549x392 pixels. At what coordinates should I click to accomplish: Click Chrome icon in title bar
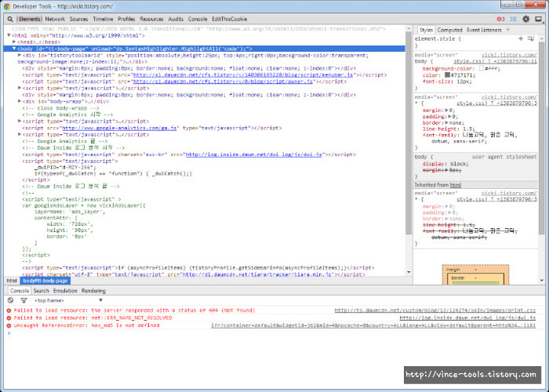(7, 6)
